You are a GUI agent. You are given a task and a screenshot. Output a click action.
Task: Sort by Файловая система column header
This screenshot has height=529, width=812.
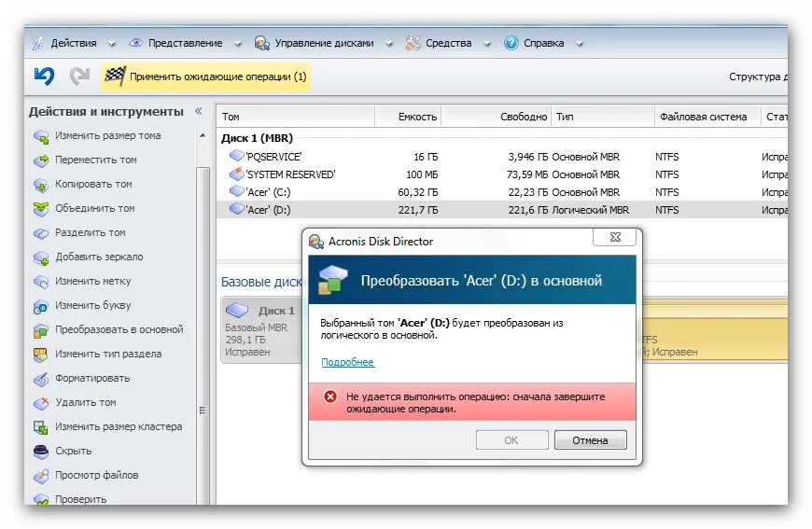tap(707, 117)
